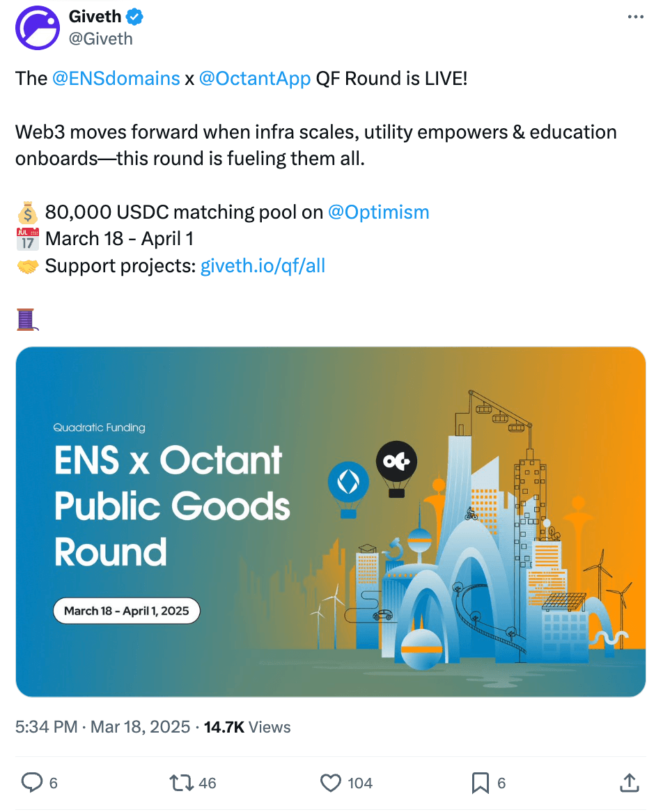View the 14.7K Views analytics

pyautogui.click(x=247, y=727)
